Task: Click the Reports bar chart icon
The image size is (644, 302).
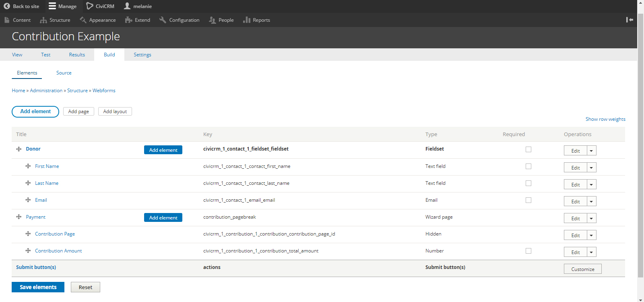Action: point(247,20)
